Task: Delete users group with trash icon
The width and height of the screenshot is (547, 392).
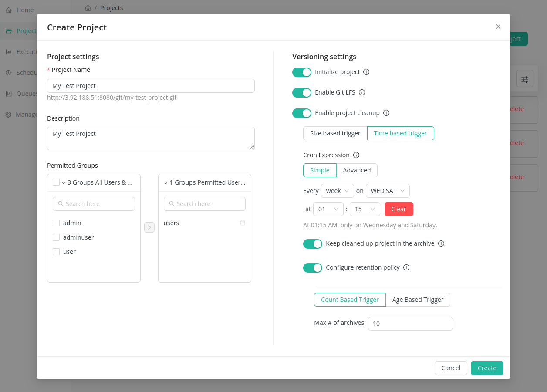Action: tap(243, 223)
